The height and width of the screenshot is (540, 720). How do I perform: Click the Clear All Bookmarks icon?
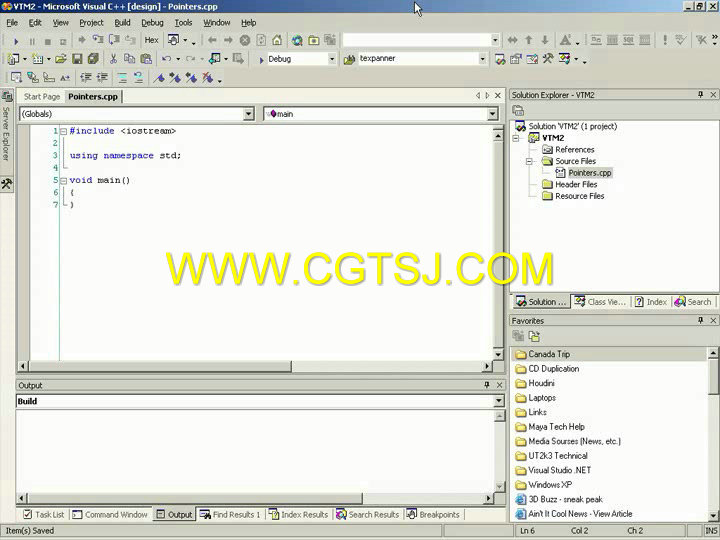pyautogui.click(x=208, y=78)
